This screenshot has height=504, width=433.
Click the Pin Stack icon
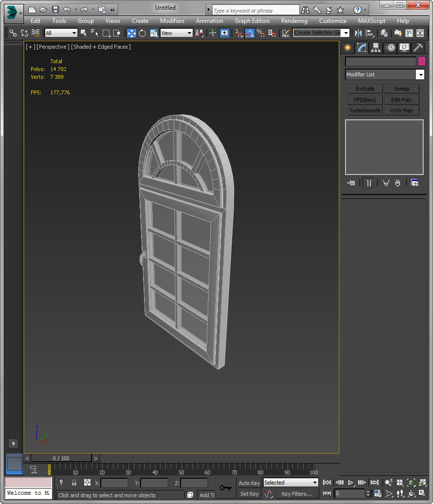pyautogui.click(x=351, y=183)
